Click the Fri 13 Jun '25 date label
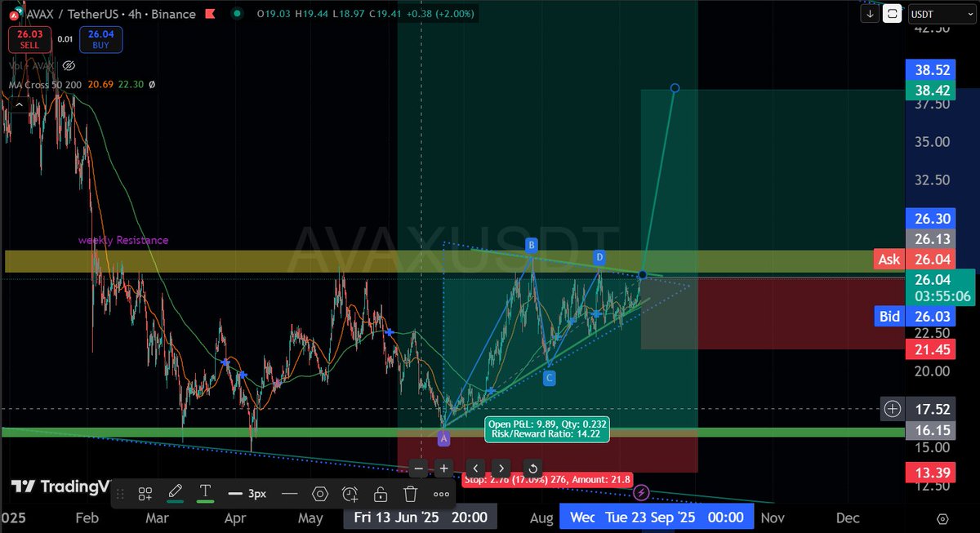 [421, 517]
